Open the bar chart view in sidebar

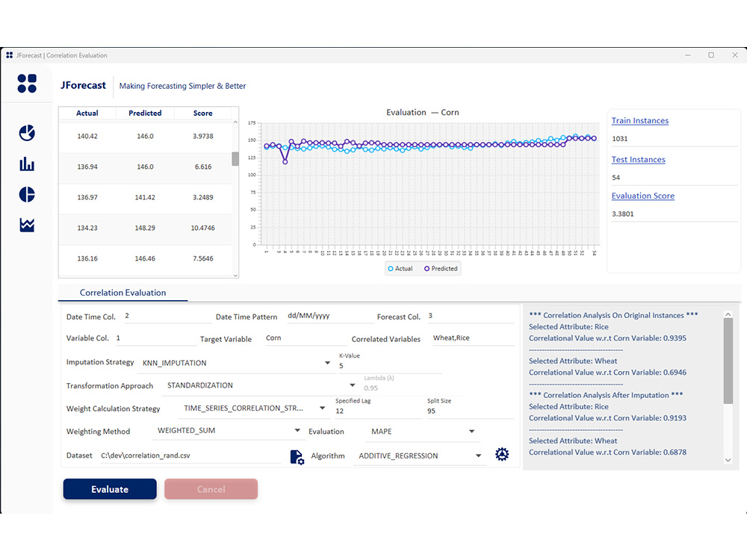[x=27, y=164]
